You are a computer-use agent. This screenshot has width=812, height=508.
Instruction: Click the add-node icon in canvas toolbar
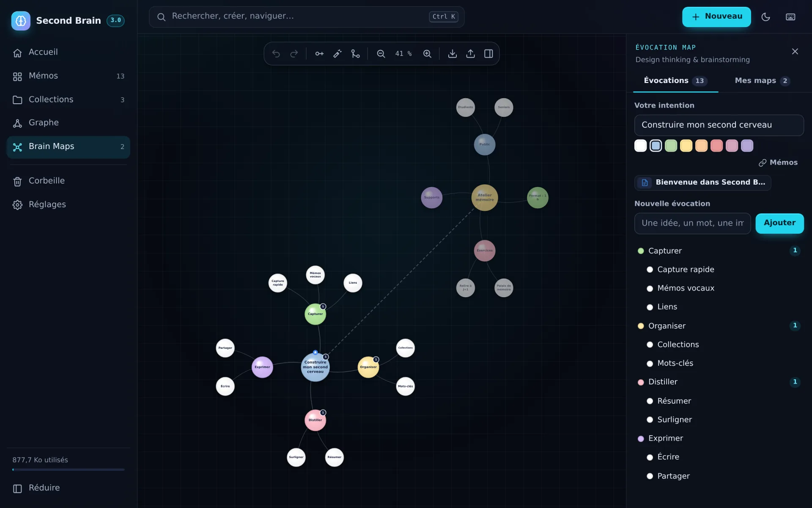tap(319, 54)
